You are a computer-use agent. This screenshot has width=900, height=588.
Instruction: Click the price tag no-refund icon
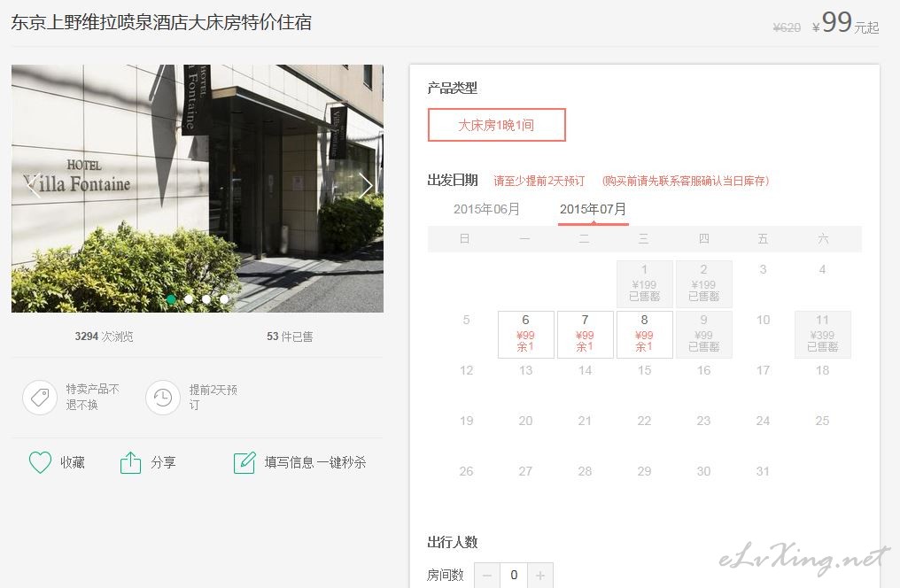click(40, 397)
